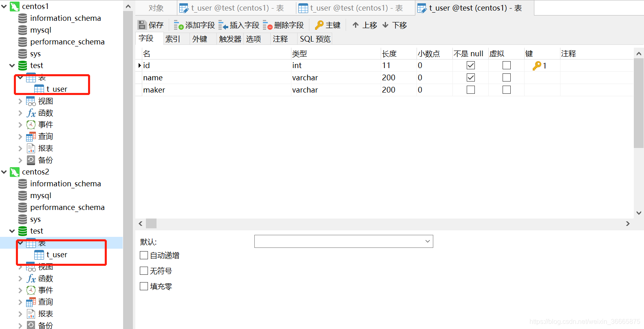
Task: Click the Save (保存) toolbar icon
Action: pos(142,25)
